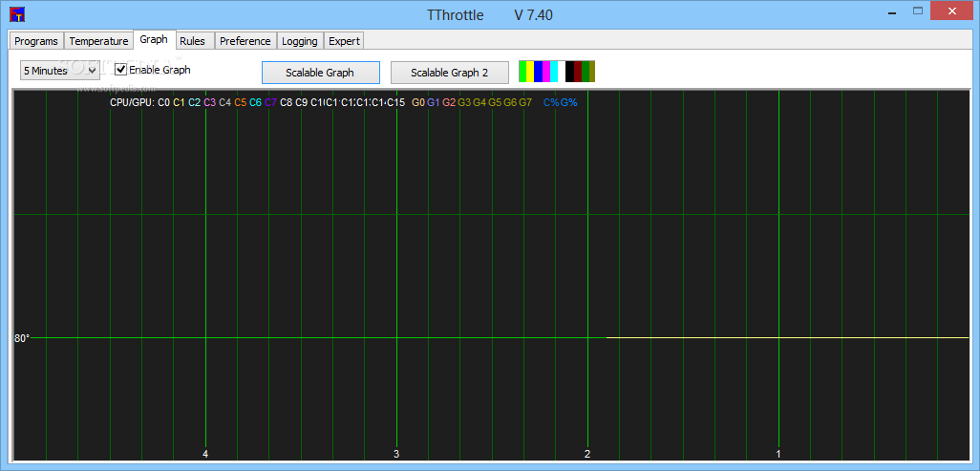Pick the olive color swatch

click(592, 72)
